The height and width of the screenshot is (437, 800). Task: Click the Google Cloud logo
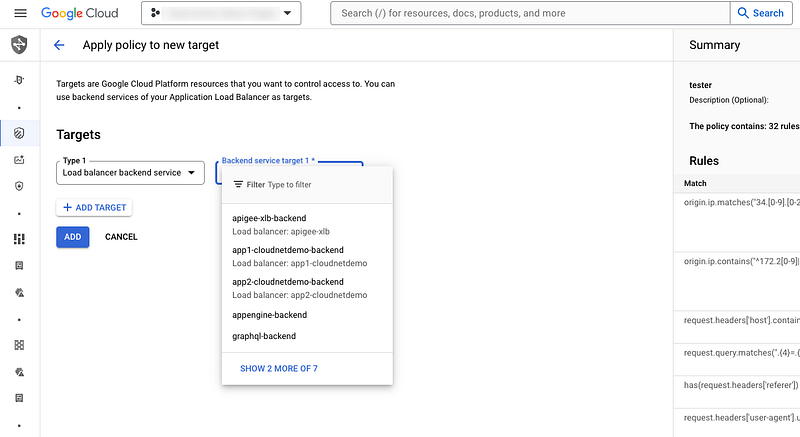tap(80, 13)
